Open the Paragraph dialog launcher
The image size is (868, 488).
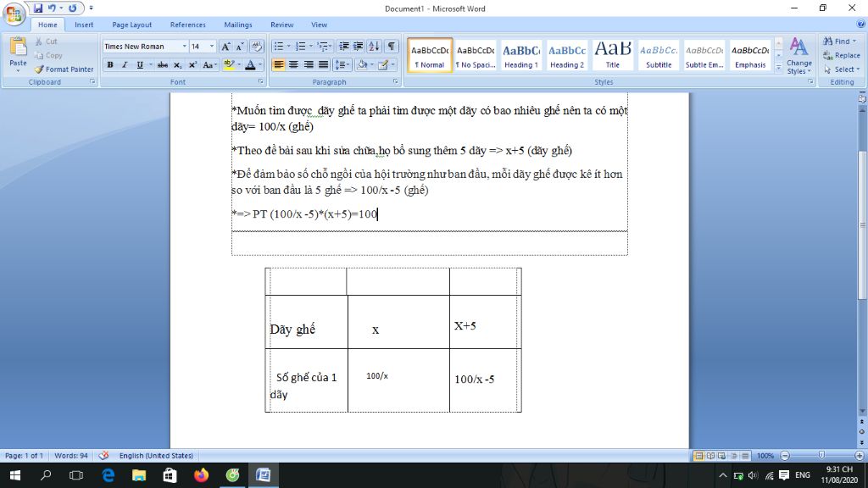396,81
